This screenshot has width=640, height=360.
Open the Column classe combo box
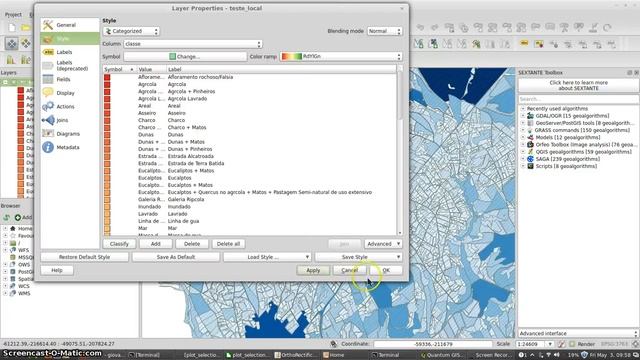(x=193, y=44)
